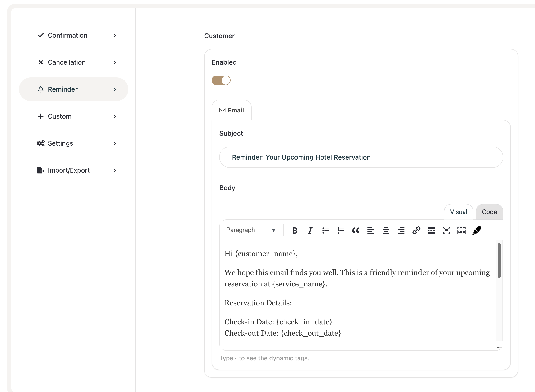The width and height of the screenshot is (535, 392).
Task: Click the Subject input field
Action: (361, 157)
